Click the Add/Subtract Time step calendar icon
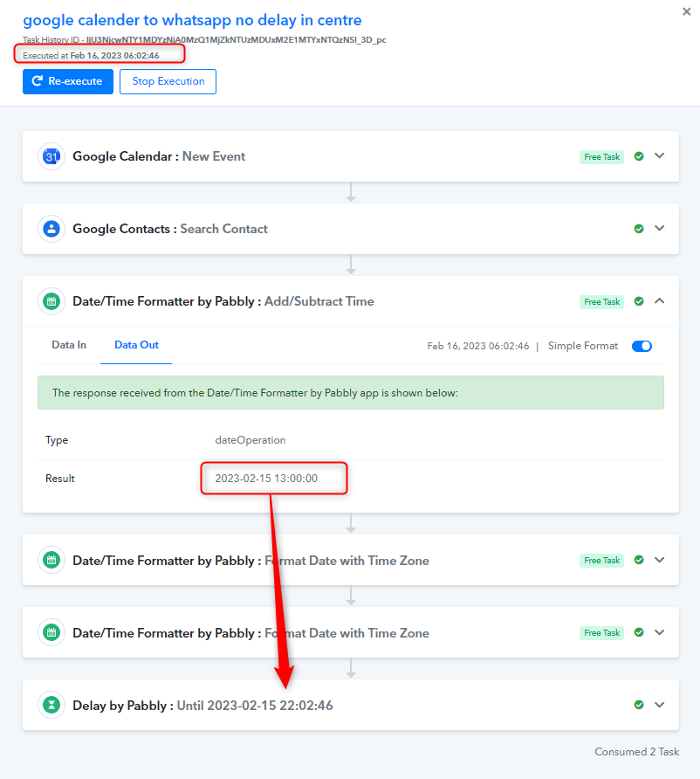Screen dimensions: 700x779 (51, 301)
